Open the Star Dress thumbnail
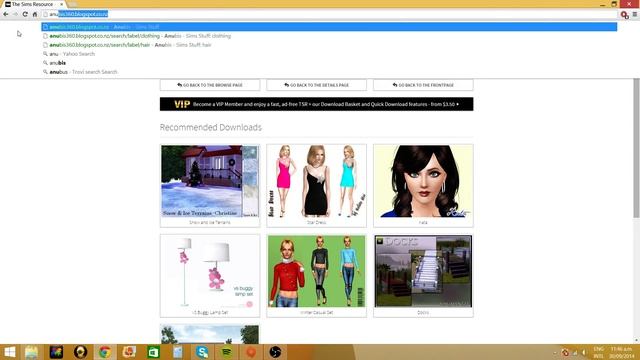 tap(316, 181)
